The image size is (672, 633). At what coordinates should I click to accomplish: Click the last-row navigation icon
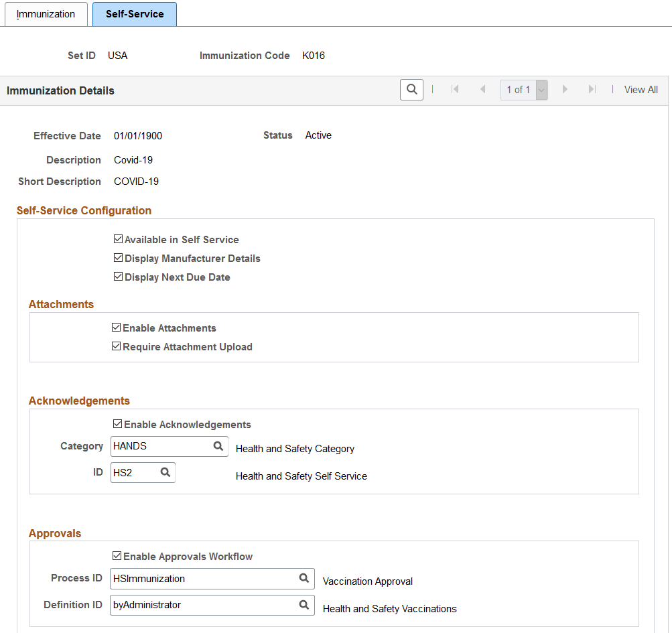pos(591,89)
